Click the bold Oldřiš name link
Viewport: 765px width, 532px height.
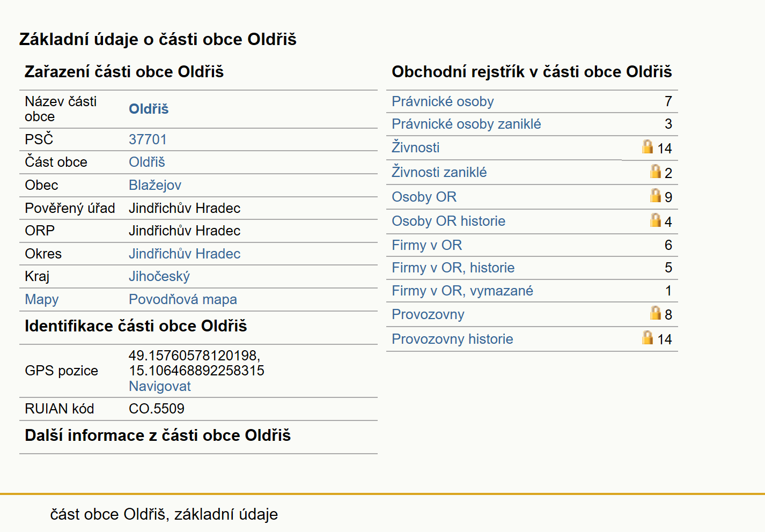point(149,109)
